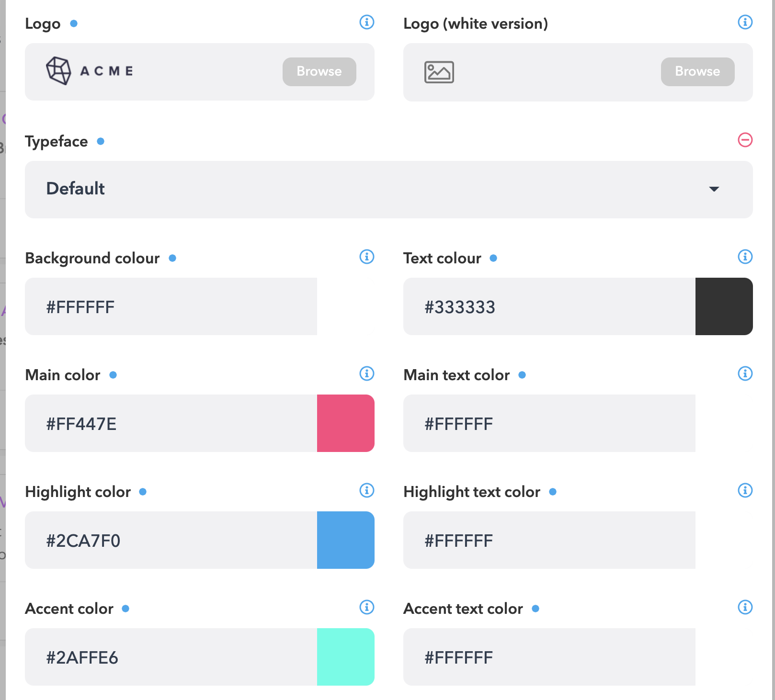Screen dimensions: 775x700
Task: Open info for Accent text color
Action: 745,607
